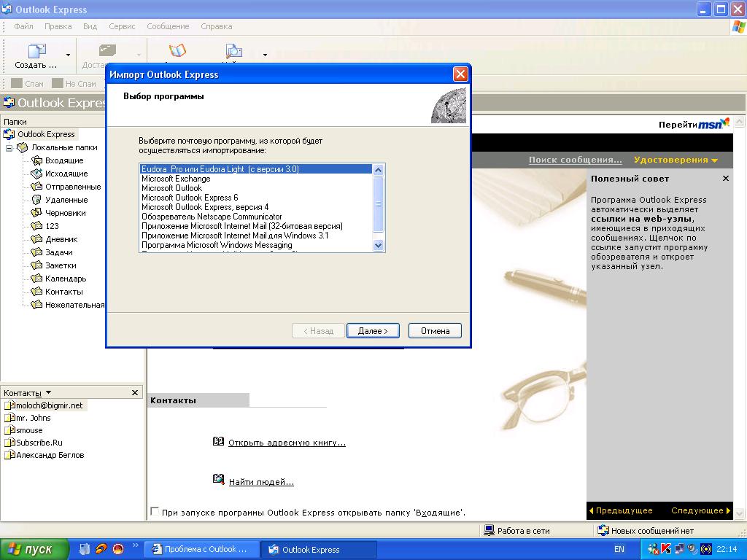Open the Сервис menu
The image size is (747, 560).
click(x=122, y=26)
